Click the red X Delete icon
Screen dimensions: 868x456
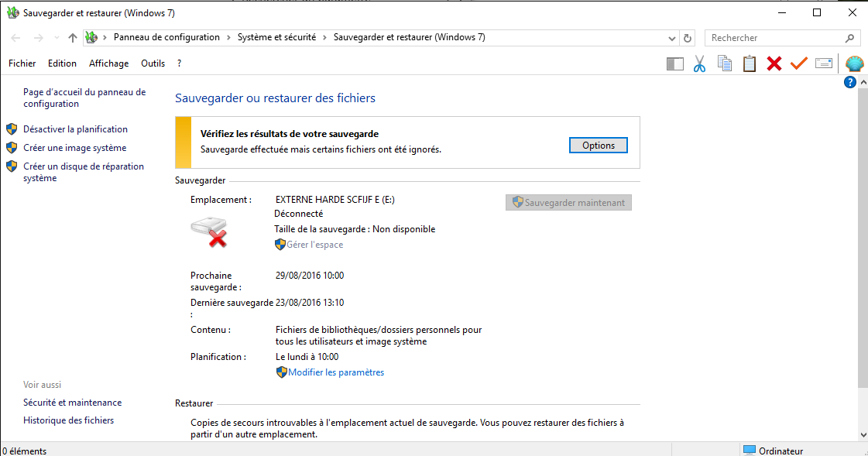774,63
